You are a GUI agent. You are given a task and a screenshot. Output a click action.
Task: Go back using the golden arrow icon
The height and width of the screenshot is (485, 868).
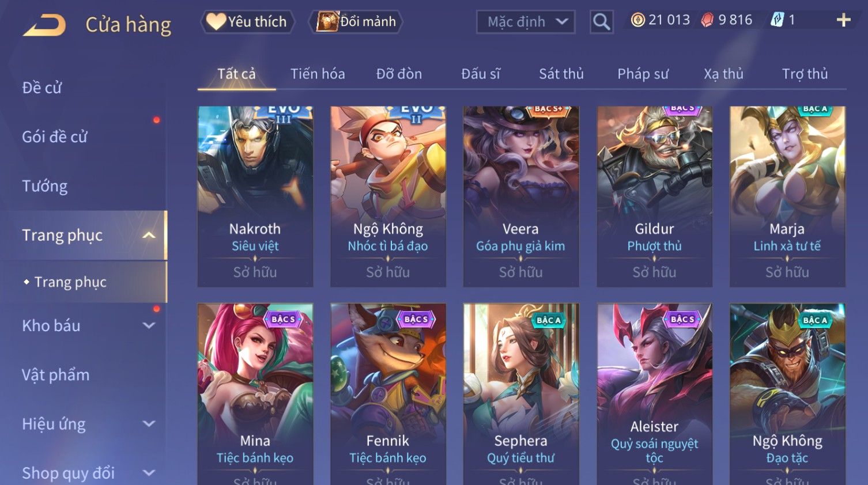pyautogui.click(x=44, y=25)
